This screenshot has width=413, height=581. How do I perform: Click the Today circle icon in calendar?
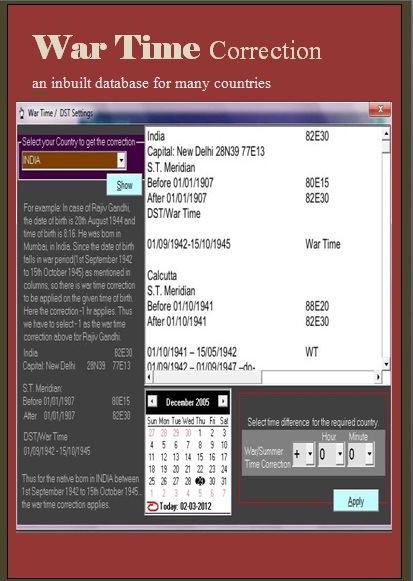pyautogui.click(x=152, y=507)
